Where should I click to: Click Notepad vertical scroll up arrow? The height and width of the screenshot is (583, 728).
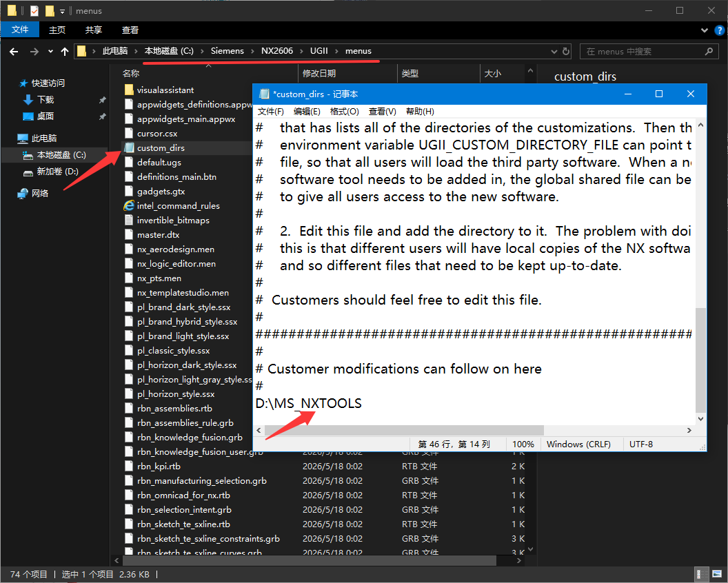pos(700,125)
